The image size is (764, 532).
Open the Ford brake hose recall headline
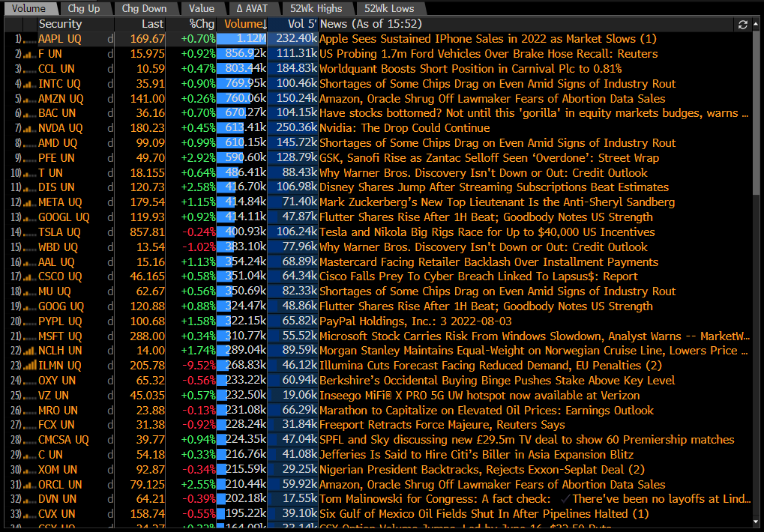(x=488, y=54)
